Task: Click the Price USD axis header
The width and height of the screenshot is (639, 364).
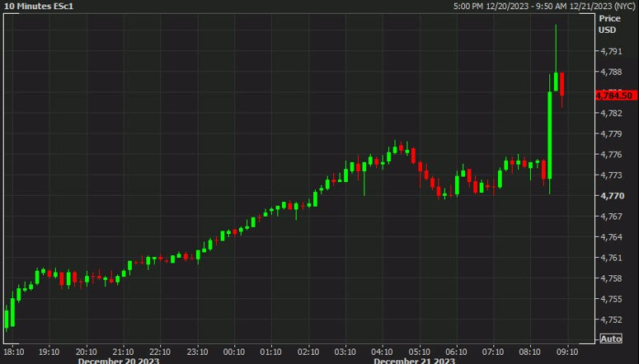Action: [x=608, y=24]
